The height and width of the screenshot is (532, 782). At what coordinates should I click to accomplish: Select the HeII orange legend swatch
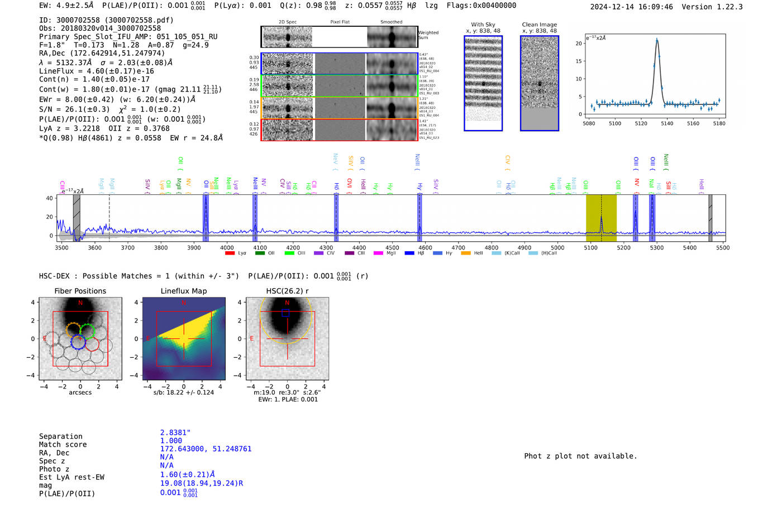pos(466,253)
